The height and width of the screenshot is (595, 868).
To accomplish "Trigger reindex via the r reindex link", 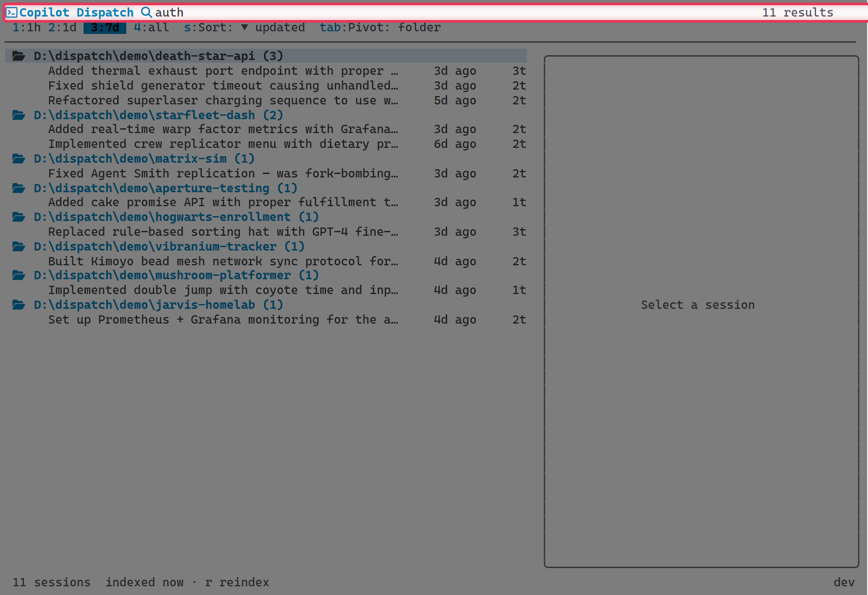I will [x=238, y=582].
